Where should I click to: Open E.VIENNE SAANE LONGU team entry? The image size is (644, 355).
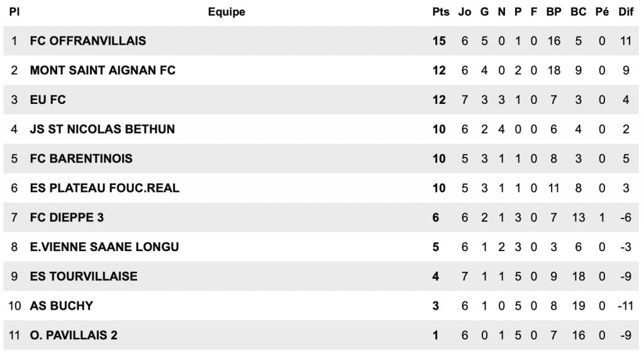tap(104, 247)
